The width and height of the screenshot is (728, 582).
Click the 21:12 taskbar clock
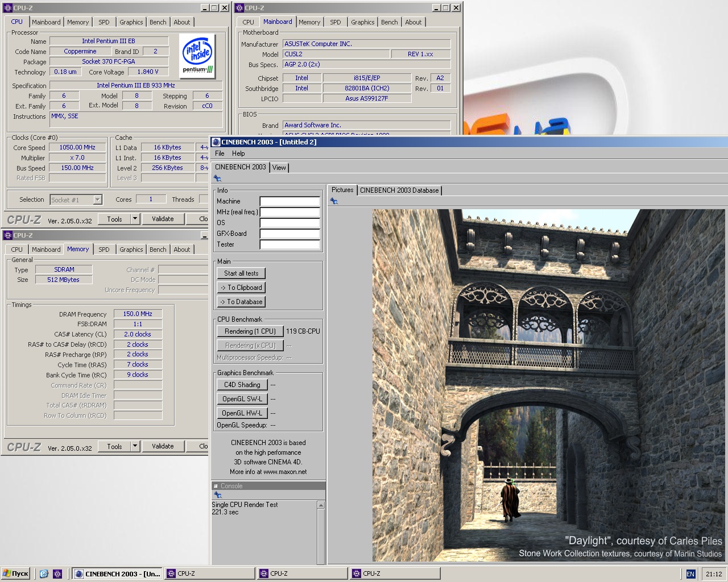click(x=714, y=574)
